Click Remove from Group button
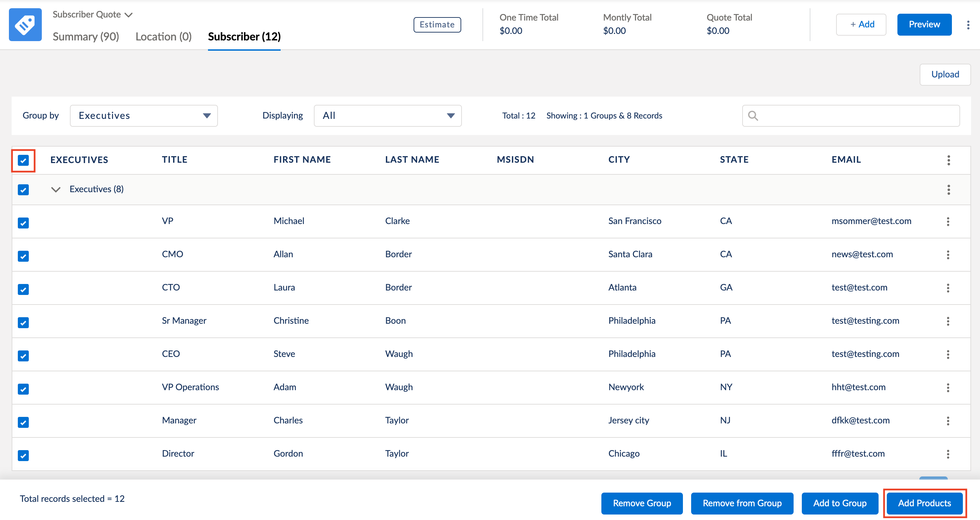 click(742, 503)
